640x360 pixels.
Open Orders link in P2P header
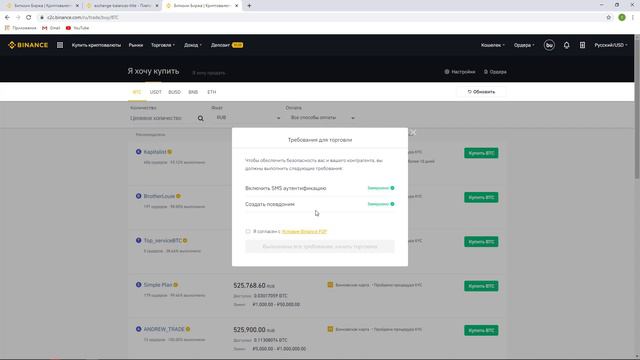click(495, 72)
